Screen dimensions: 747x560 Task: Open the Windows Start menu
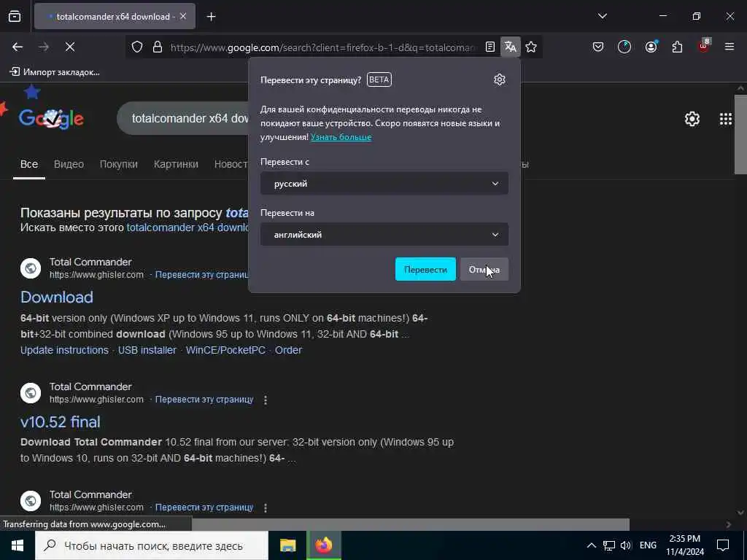point(18,545)
